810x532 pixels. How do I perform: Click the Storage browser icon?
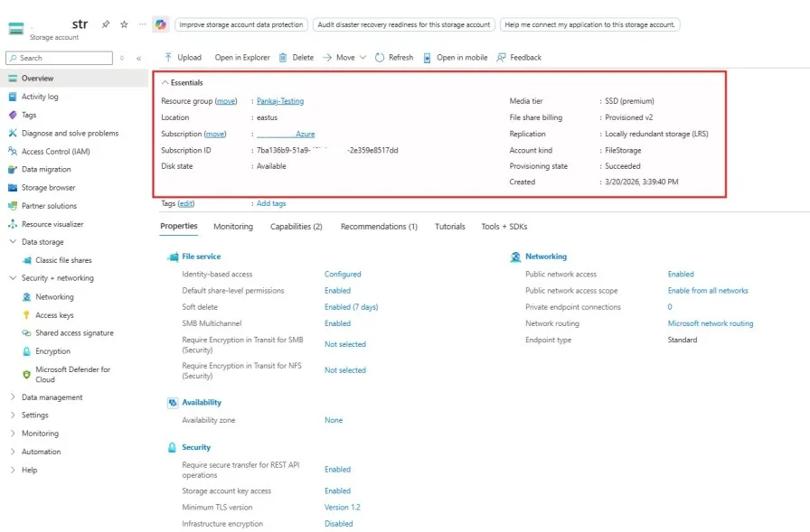click(x=13, y=187)
